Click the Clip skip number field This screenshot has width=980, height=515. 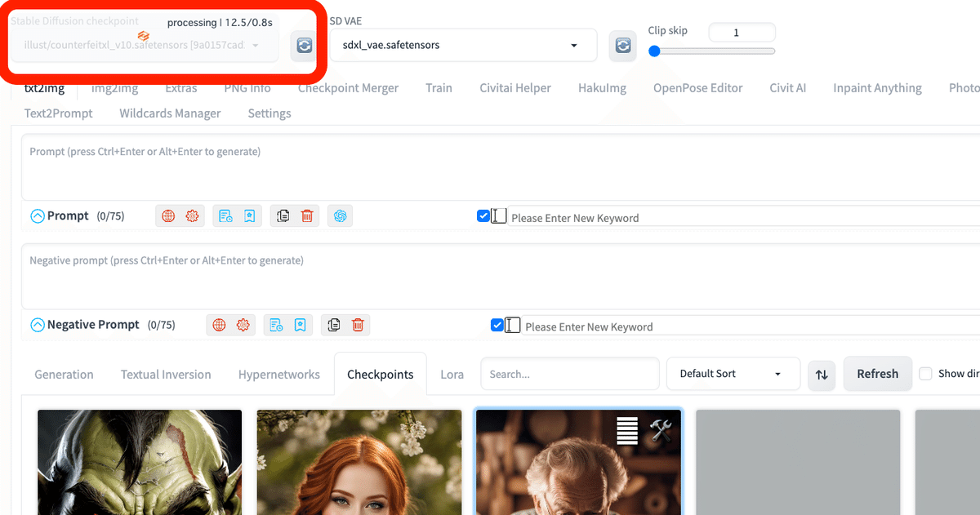[x=742, y=33]
